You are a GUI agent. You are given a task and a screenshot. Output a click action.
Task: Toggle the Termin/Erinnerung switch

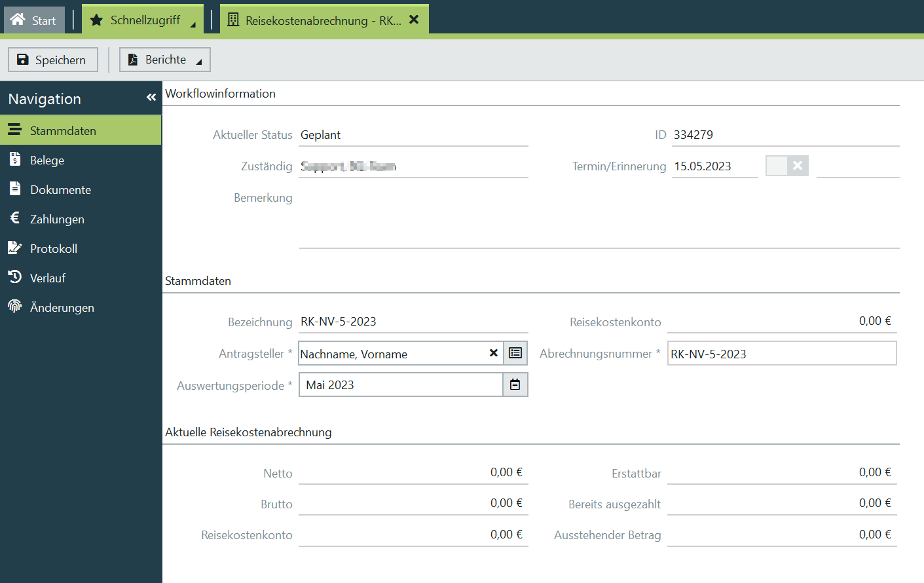pos(786,166)
